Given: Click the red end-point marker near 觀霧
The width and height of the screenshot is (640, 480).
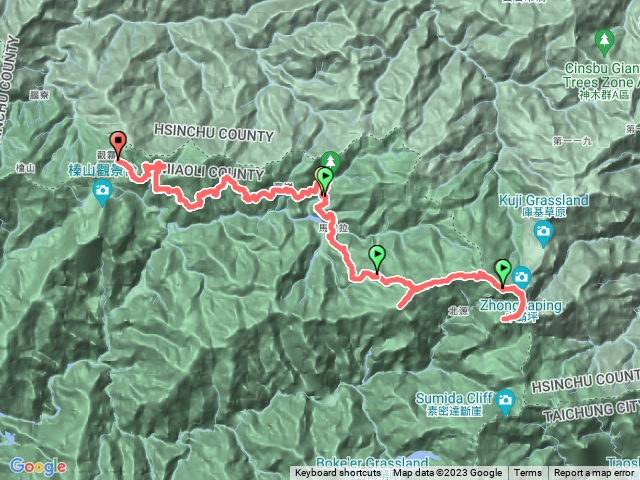Looking at the screenshot, I should tap(118, 144).
